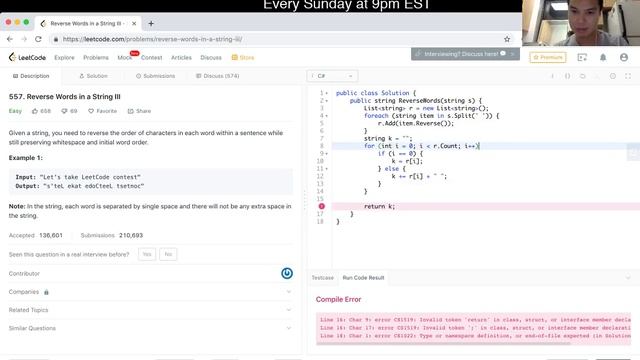Open Discuss in top navigation

[x=211, y=58]
